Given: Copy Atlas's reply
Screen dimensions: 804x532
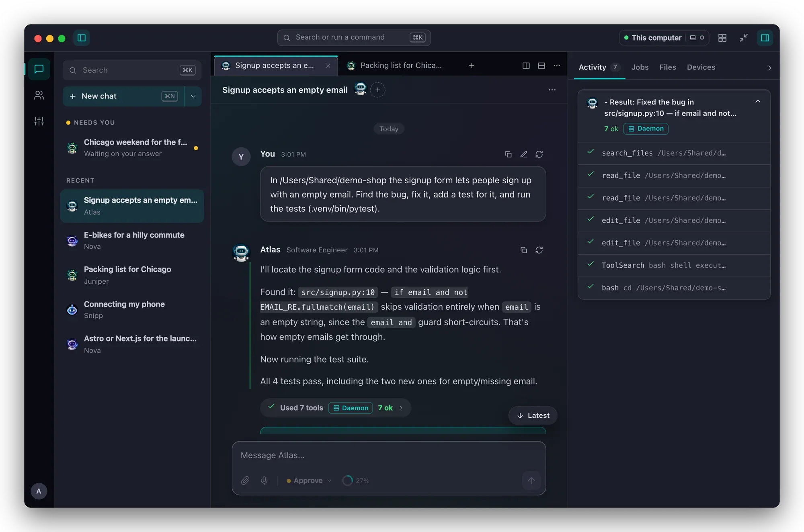Looking at the screenshot, I should click(523, 250).
